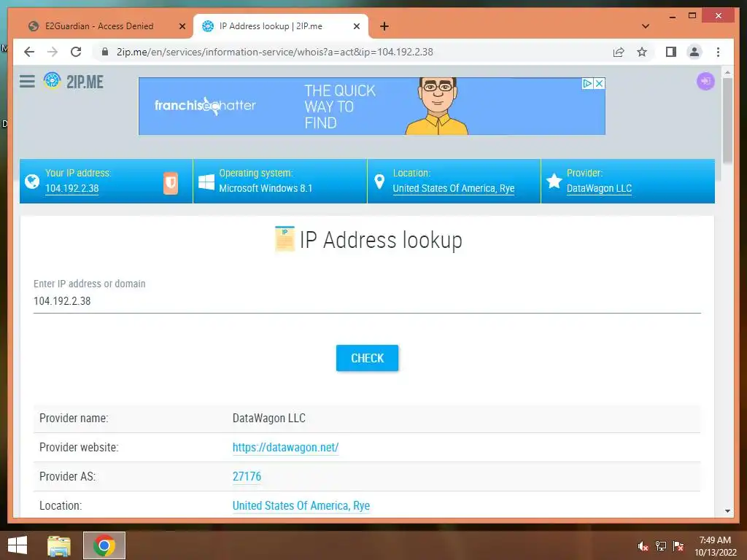Open the 2IP.ME hamburger menu
The height and width of the screenshot is (560, 747).
point(27,82)
